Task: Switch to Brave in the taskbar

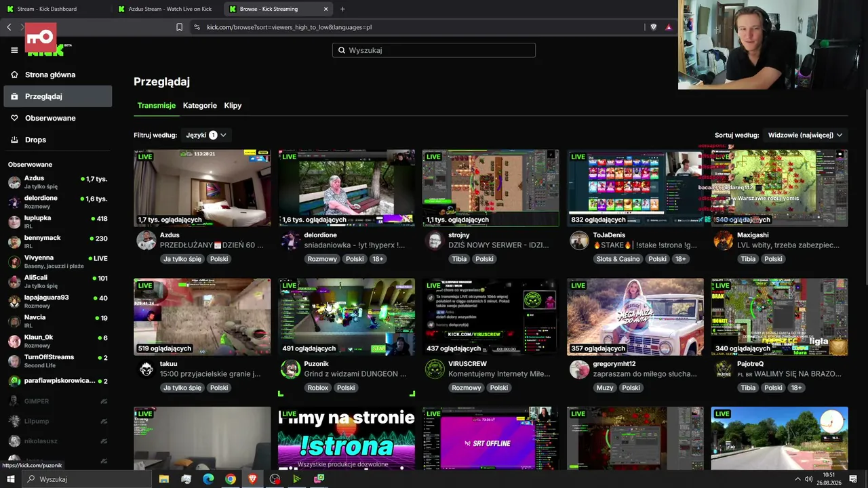Action: pyautogui.click(x=252, y=479)
